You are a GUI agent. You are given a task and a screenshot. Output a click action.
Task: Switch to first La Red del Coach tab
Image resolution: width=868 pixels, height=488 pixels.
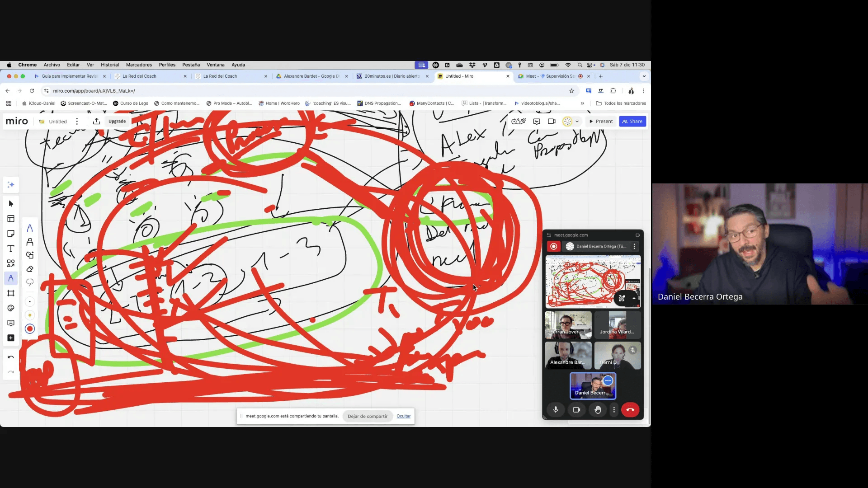pos(151,76)
